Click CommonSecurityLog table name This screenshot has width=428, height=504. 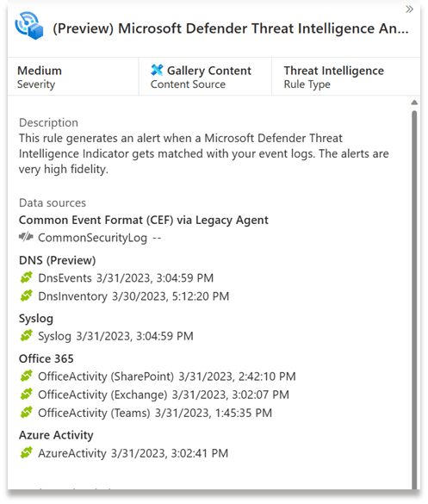tap(92, 238)
